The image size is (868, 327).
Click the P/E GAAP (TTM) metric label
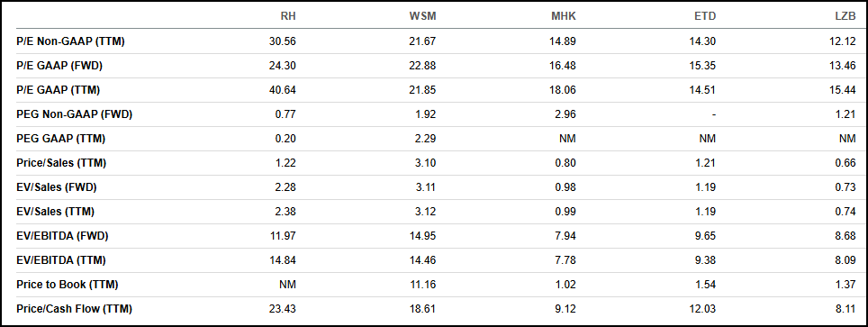(59, 90)
